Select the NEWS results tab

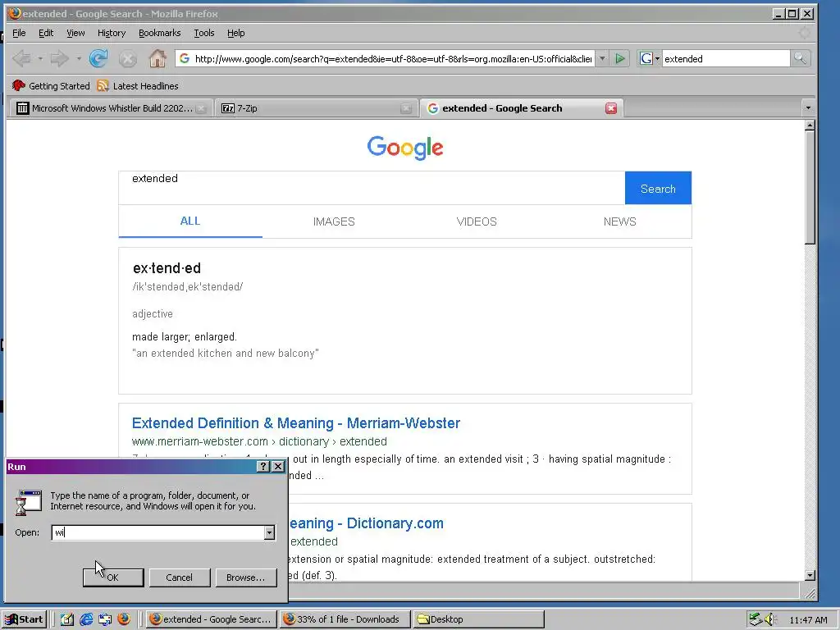pos(620,221)
